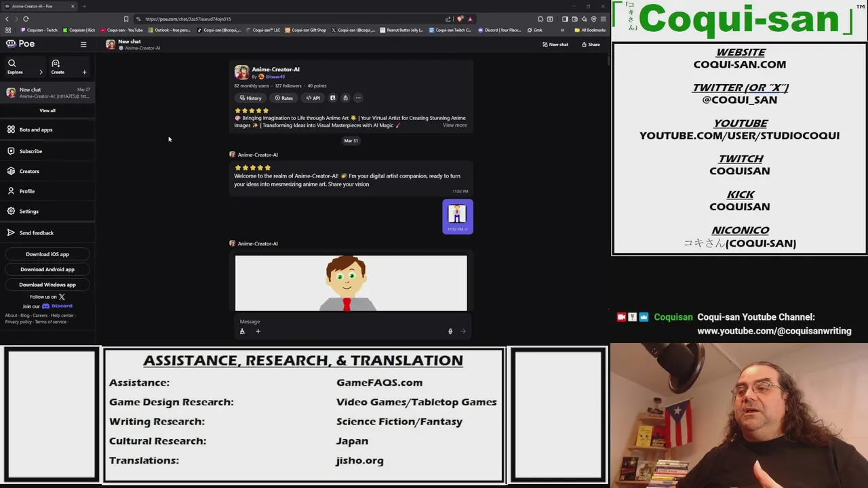Open the About footer link
Image resolution: width=868 pixels, height=488 pixels.
[11, 315]
